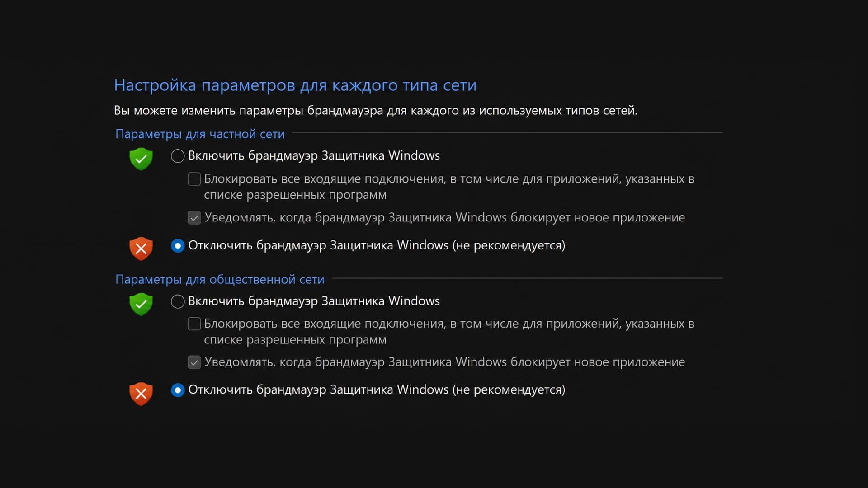Toggle notify checkbox in private network section

tap(194, 218)
